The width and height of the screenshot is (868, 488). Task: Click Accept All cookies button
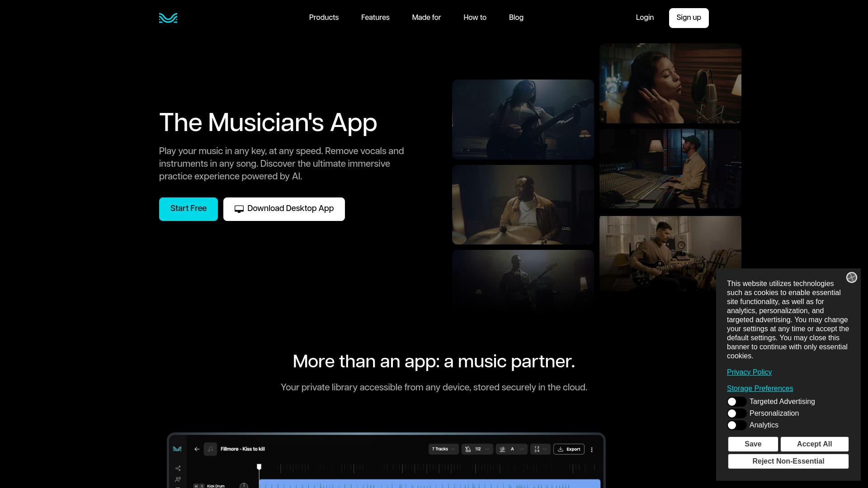(814, 444)
